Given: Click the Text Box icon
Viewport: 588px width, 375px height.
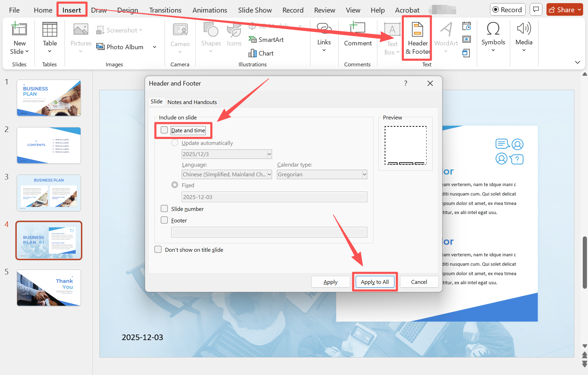Looking at the screenshot, I should [392, 30].
